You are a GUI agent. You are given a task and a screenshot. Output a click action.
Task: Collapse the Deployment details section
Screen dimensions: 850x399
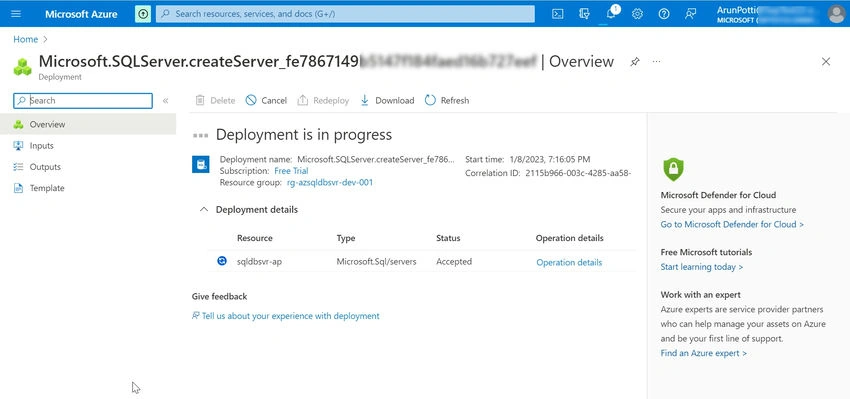click(204, 209)
